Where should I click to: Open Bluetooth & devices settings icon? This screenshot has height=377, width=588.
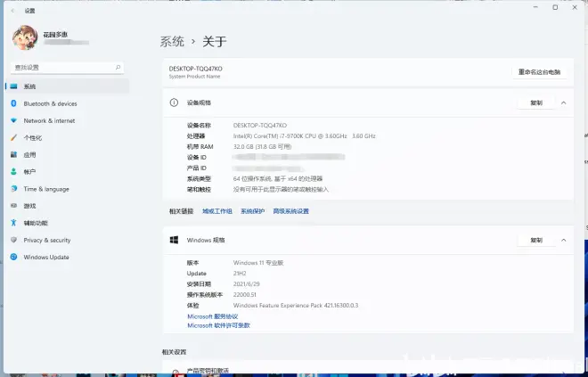pos(14,103)
